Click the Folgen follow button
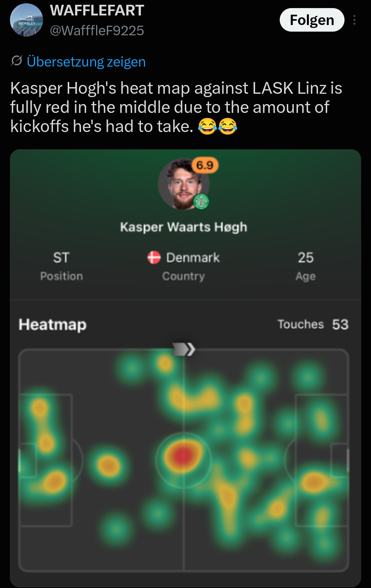Viewport: 371px width, 588px height. pyautogui.click(x=312, y=20)
